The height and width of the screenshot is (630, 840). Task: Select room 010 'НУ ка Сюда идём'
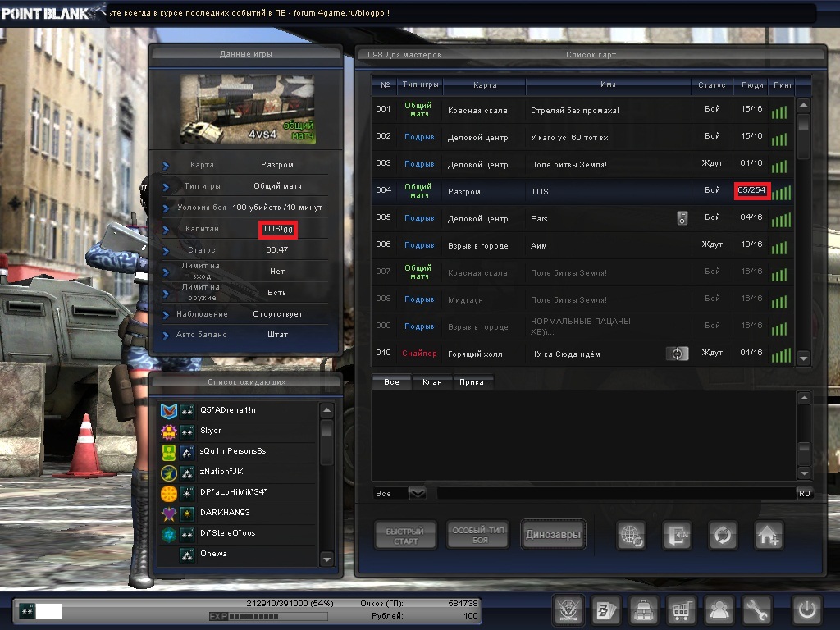click(582, 354)
